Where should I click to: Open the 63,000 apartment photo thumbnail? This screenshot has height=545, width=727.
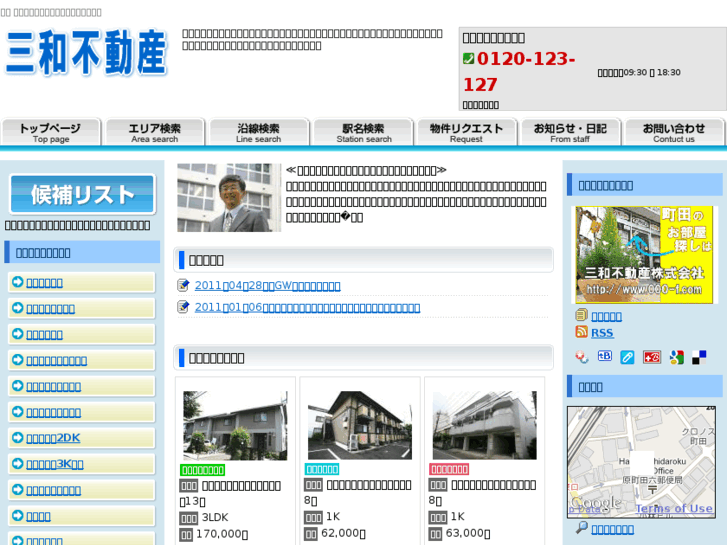click(485, 425)
